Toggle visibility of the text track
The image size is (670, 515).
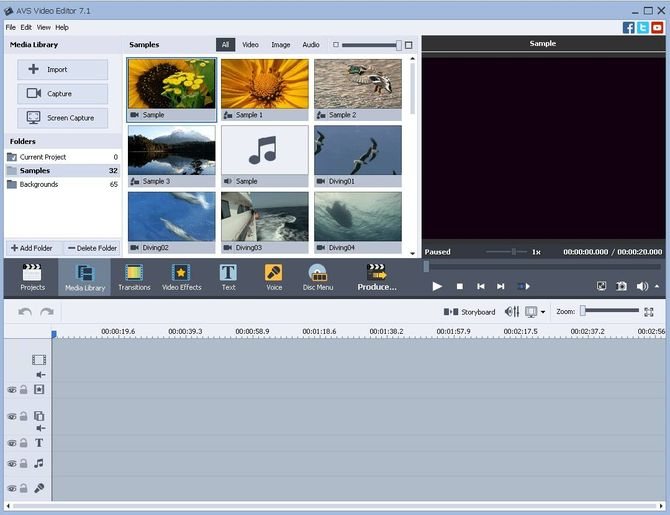tap(12, 443)
